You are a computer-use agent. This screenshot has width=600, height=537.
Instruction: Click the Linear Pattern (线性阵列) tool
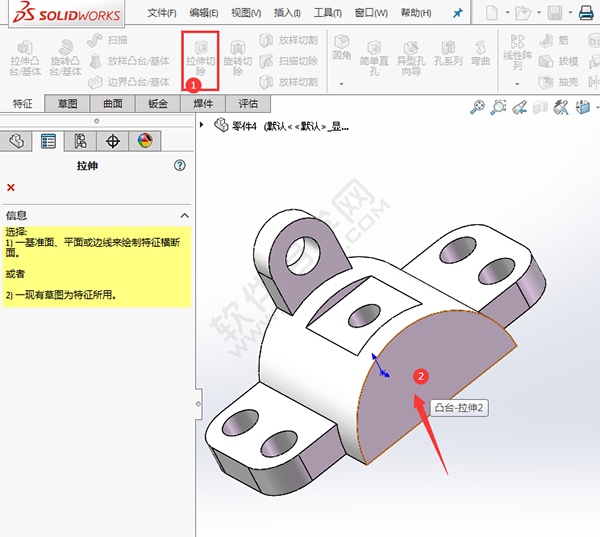click(x=517, y=52)
